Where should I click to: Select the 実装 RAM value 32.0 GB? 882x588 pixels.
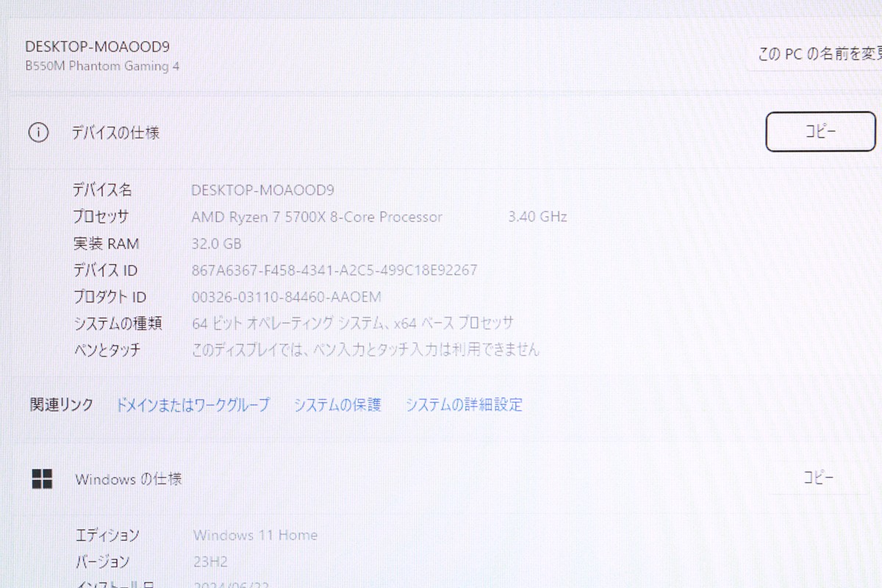pyautogui.click(x=216, y=243)
